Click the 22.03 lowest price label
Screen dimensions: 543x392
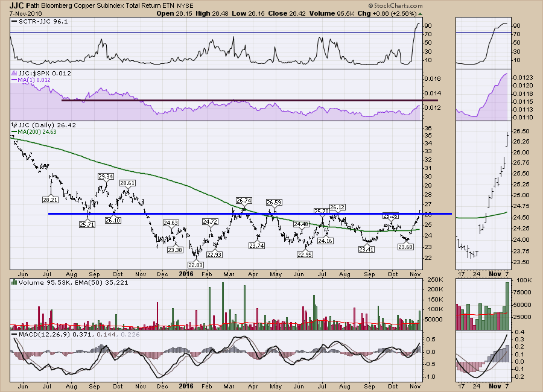coord(195,265)
